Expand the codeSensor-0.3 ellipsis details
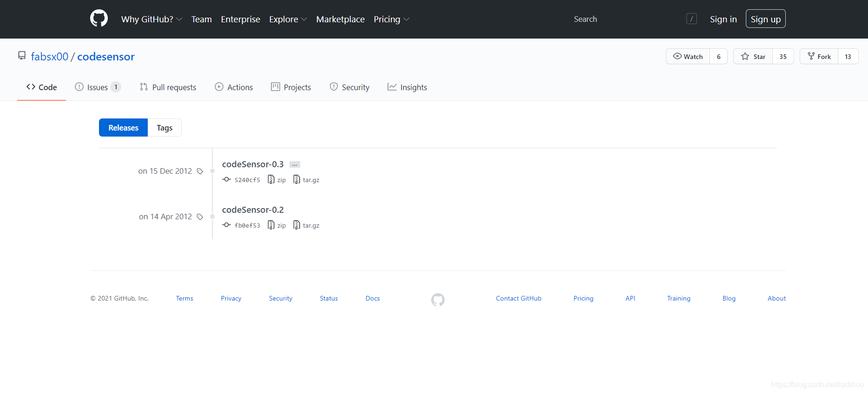 pos(295,164)
